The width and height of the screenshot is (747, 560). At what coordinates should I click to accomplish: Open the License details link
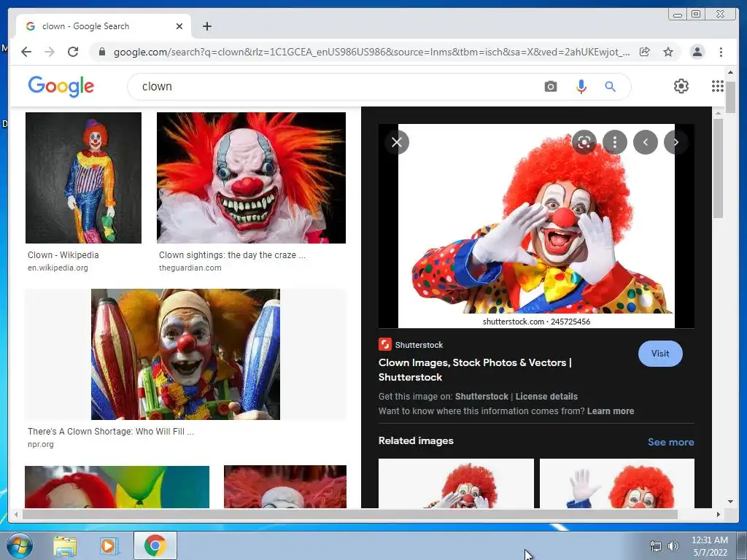[x=546, y=396]
